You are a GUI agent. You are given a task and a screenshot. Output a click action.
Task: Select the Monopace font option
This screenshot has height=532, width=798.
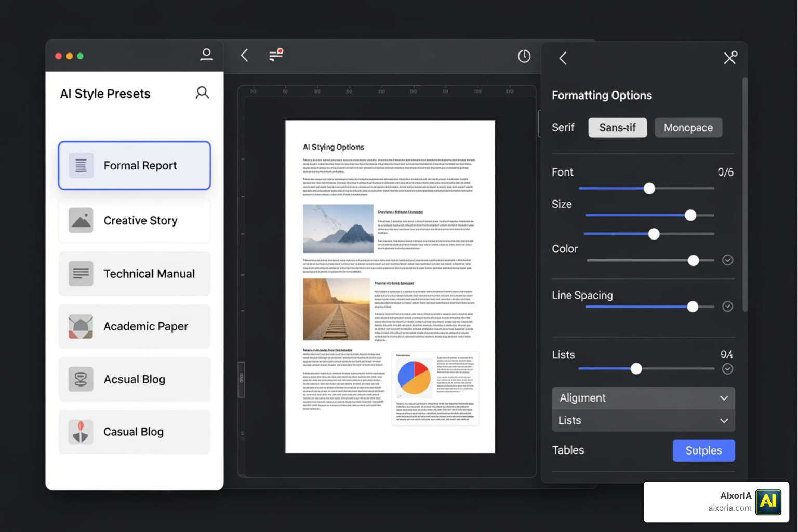click(x=688, y=128)
